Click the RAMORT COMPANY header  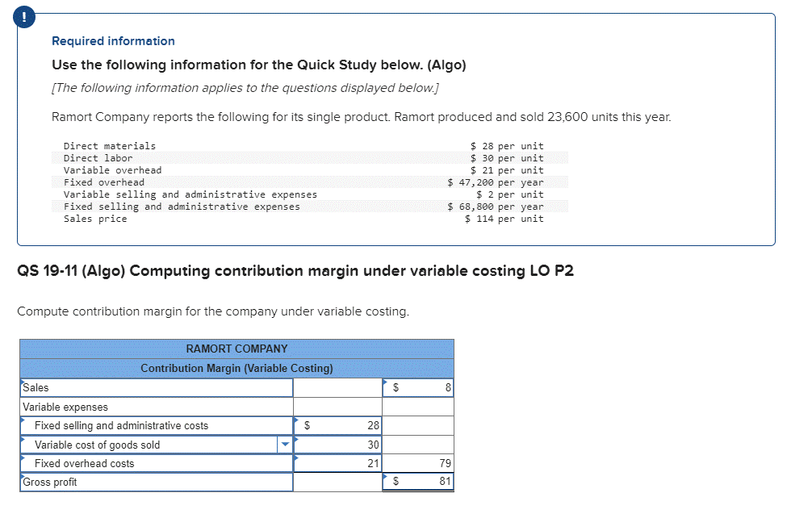click(237, 349)
